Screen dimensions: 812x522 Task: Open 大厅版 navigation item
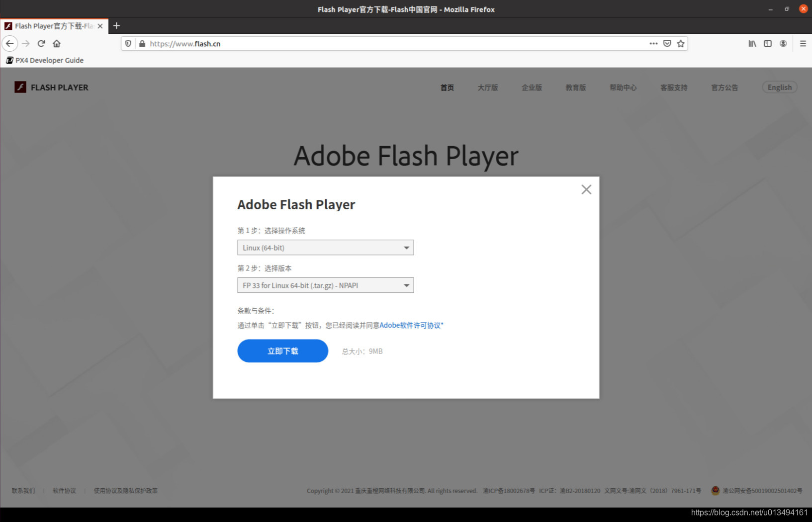488,87
